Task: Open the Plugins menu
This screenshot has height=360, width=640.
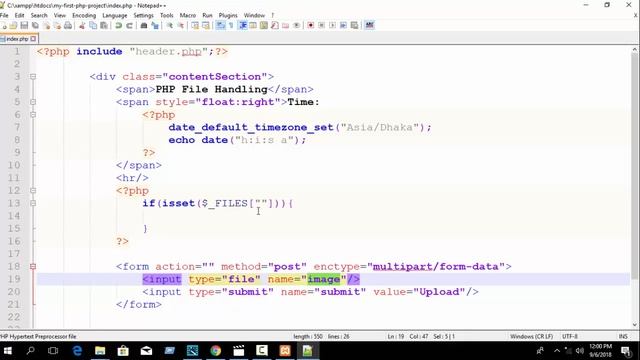Action: (228, 15)
